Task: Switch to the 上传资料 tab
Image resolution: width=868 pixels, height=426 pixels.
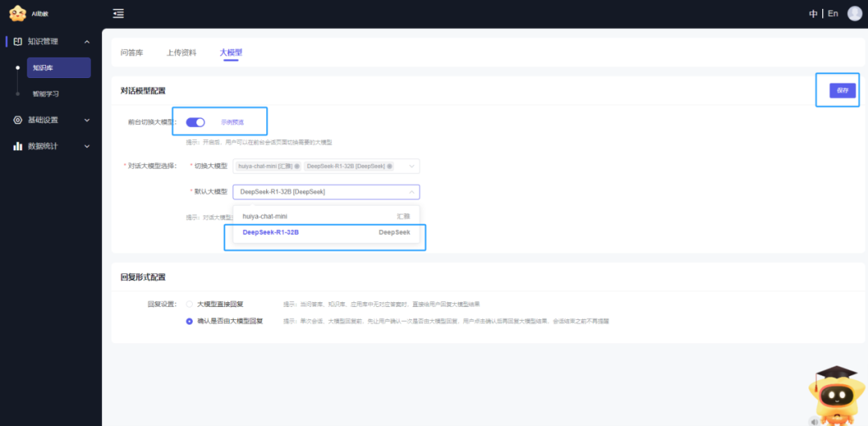Action: pyautogui.click(x=182, y=52)
